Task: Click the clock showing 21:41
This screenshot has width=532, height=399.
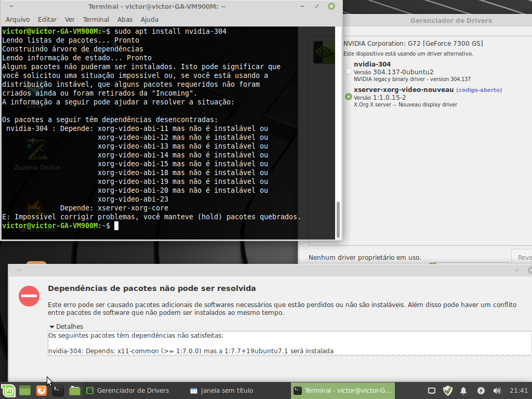Action: coord(519,391)
